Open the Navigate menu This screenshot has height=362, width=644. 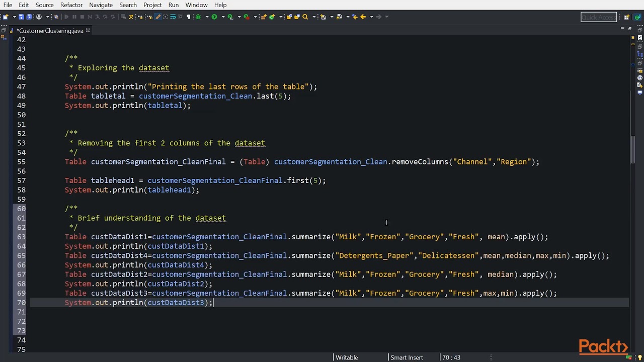(x=101, y=5)
